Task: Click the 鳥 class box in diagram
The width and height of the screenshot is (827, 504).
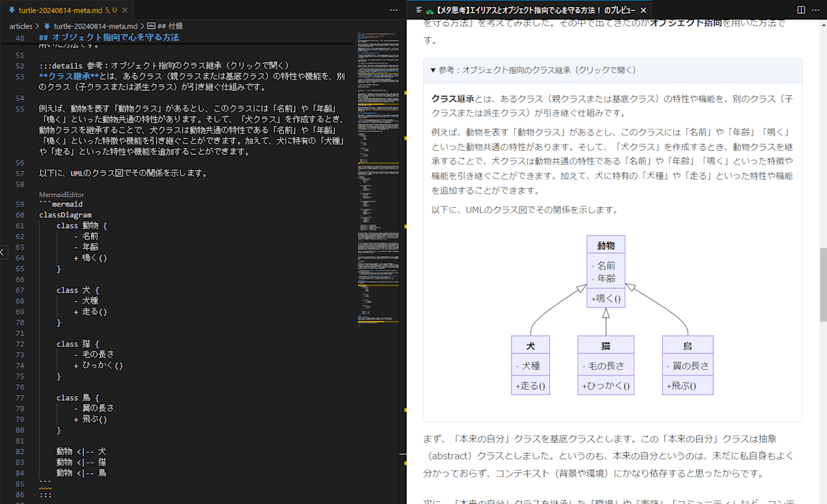Action: [x=687, y=366]
